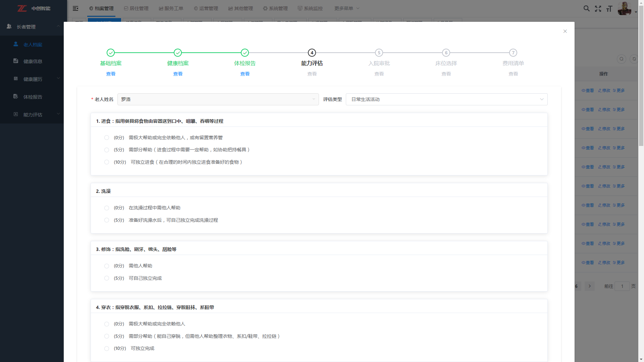Viewport: 644px width, 362px height.
Task: Close the dialog with the X icon
Action: [x=565, y=31]
